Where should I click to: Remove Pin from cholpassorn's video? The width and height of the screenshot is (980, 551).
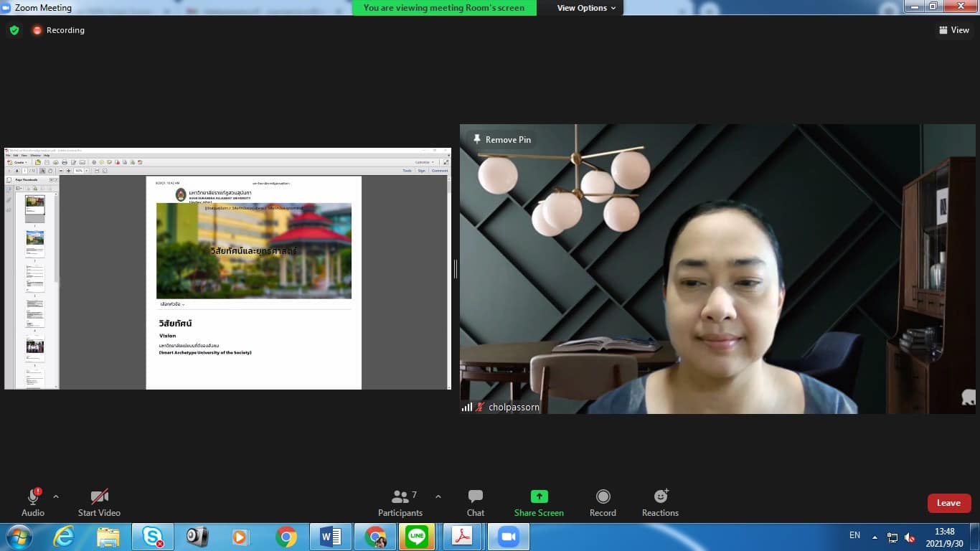[501, 140]
